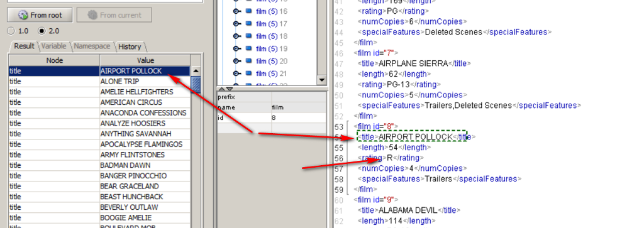Click specialFeatures Trailers,Deleted Scenes line
644x228 pixels.
(x=469, y=106)
